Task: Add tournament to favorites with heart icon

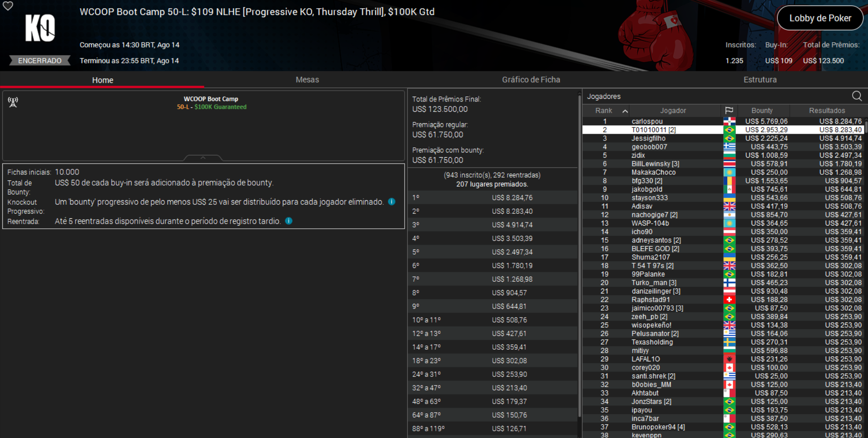Action: pyautogui.click(x=8, y=6)
